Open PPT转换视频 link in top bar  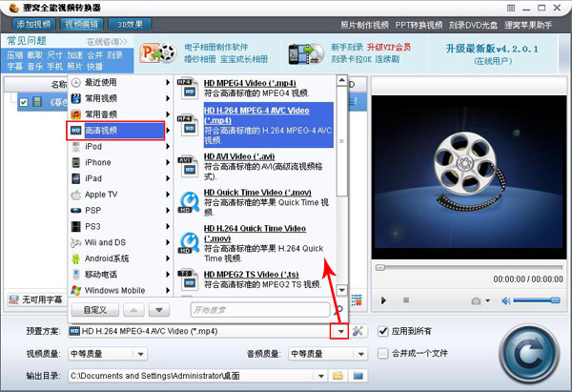pyautogui.click(x=419, y=25)
